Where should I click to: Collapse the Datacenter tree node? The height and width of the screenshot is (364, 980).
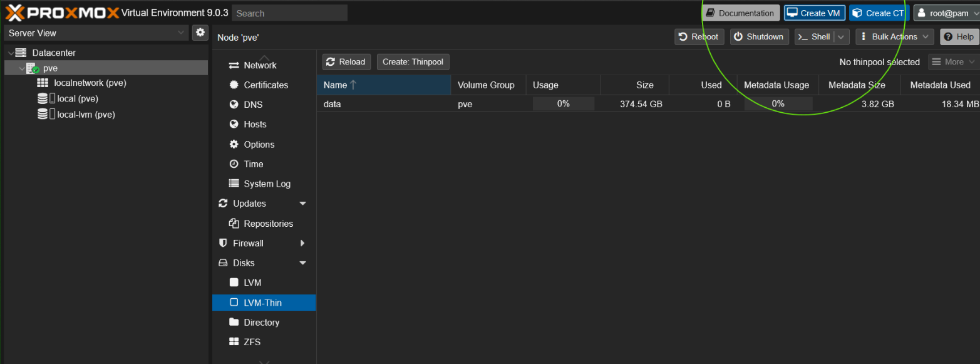pyautogui.click(x=11, y=53)
